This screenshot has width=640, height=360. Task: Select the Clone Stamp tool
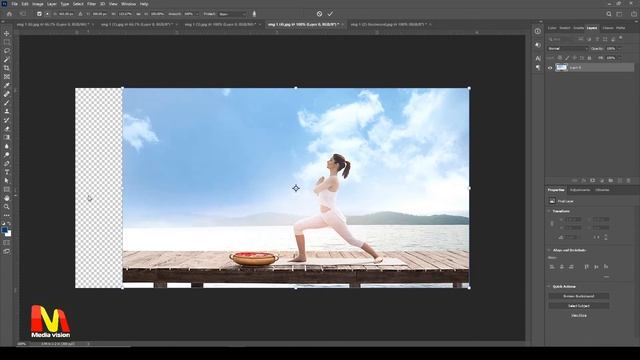point(7,111)
